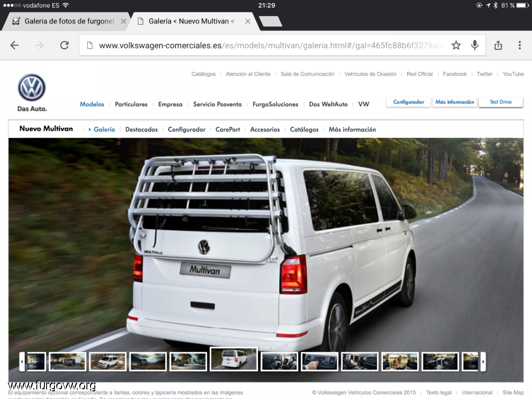532x399 pixels.
Task: Open the FurgoSoluciones menu
Action: click(275, 104)
